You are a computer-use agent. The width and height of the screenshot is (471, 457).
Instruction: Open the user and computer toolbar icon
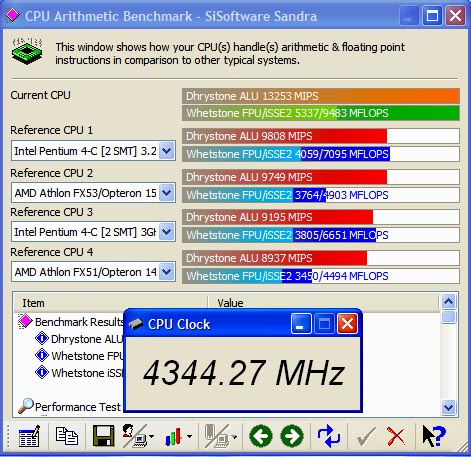(x=134, y=436)
